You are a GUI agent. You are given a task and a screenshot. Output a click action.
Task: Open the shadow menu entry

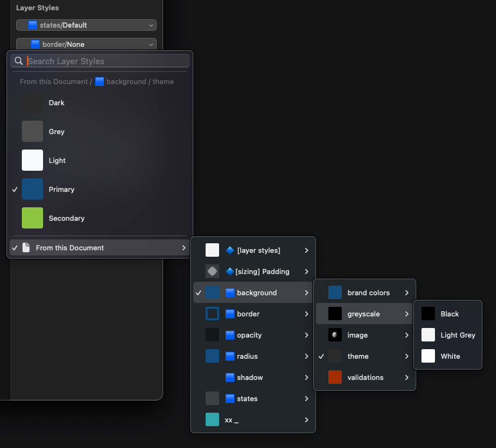coord(252,377)
